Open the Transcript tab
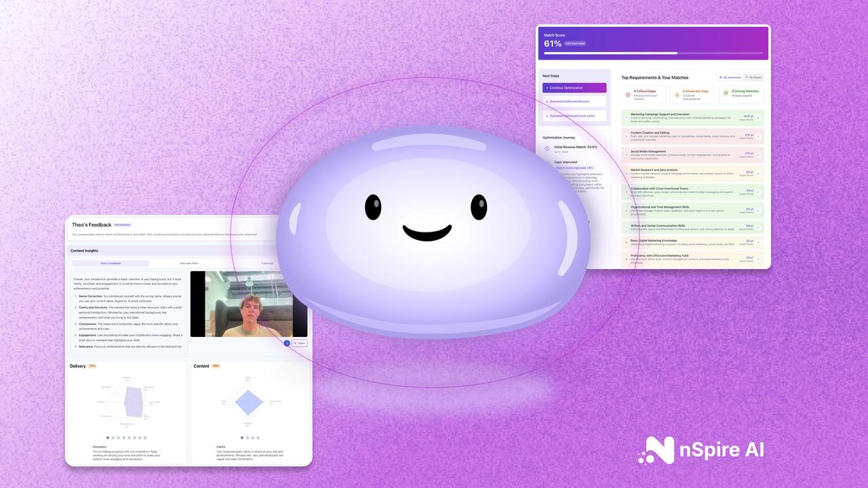Image resolution: width=868 pixels, height=488 pixels. pos(267,263)
